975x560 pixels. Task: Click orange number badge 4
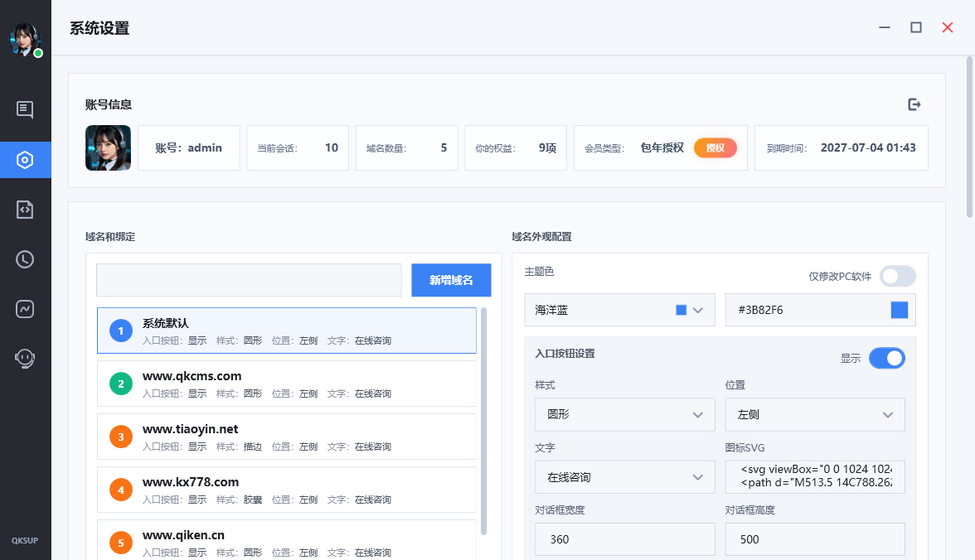[x=121, y=490]
